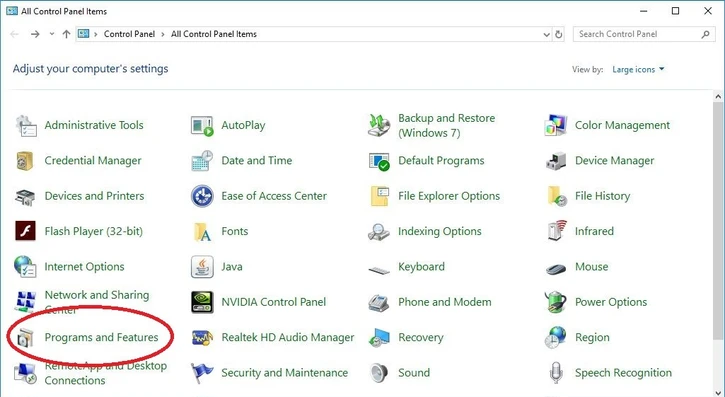Screen dimensions: 725x397
Task: Click the address bar computer icon
Action: [83, 34]
